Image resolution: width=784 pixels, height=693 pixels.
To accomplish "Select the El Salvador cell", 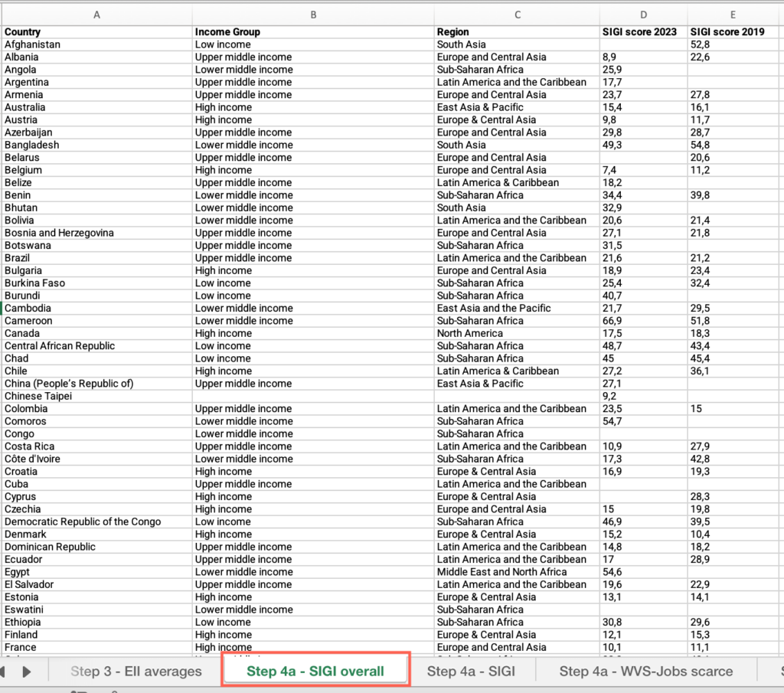I will 97,584.
